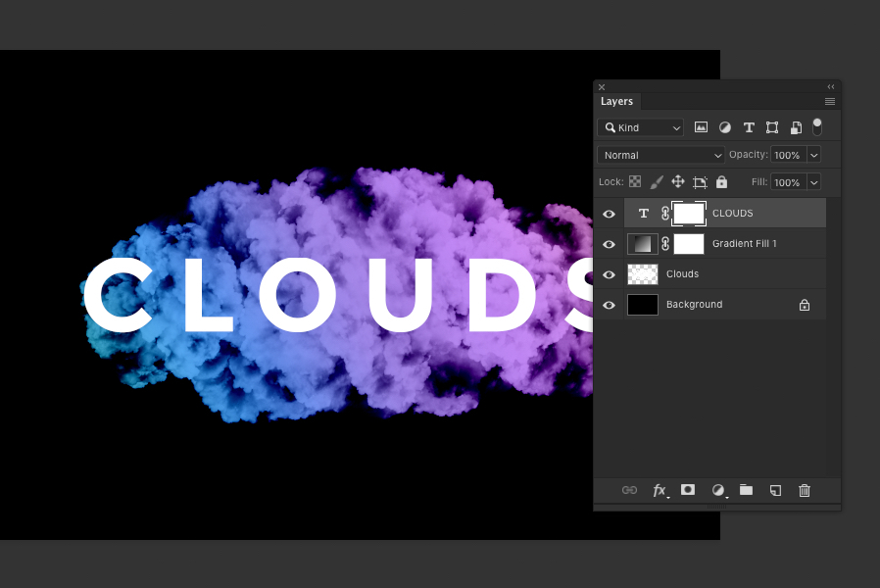This screenshot has height=588, width=880.
Task: Add layer style fx icon
Action: (x=660, y=490)
